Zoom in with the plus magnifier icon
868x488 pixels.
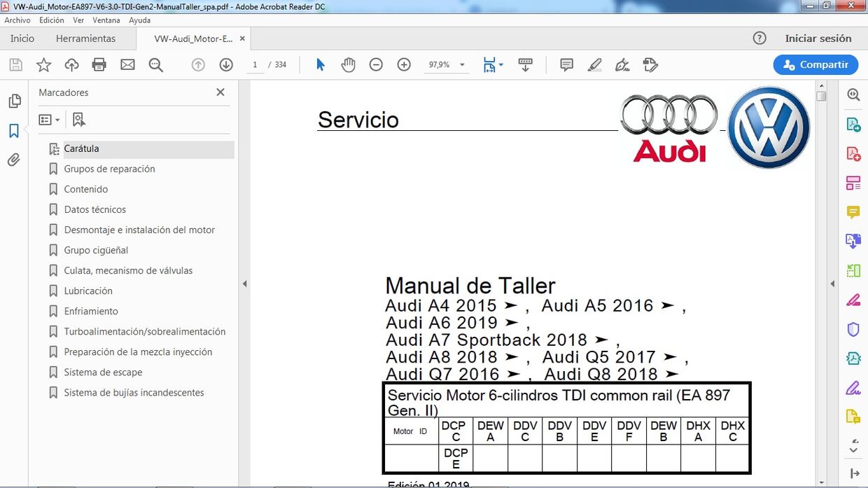tap(404, 64)
